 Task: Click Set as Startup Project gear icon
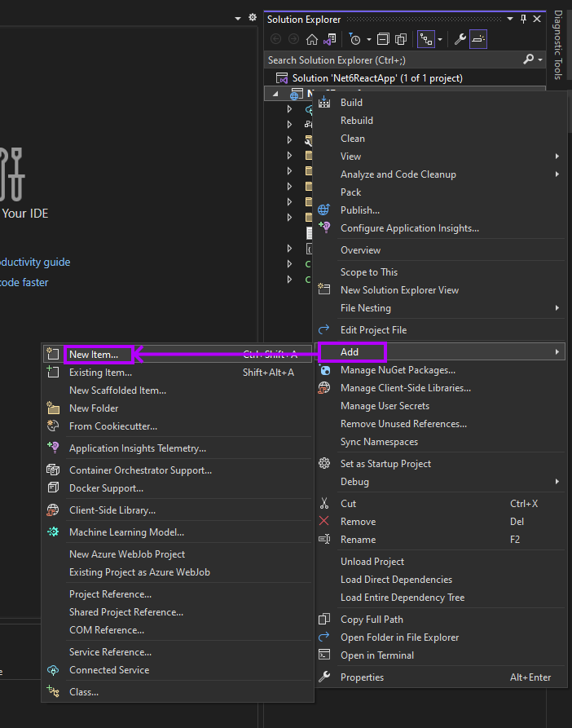click(x=324, y=463)
